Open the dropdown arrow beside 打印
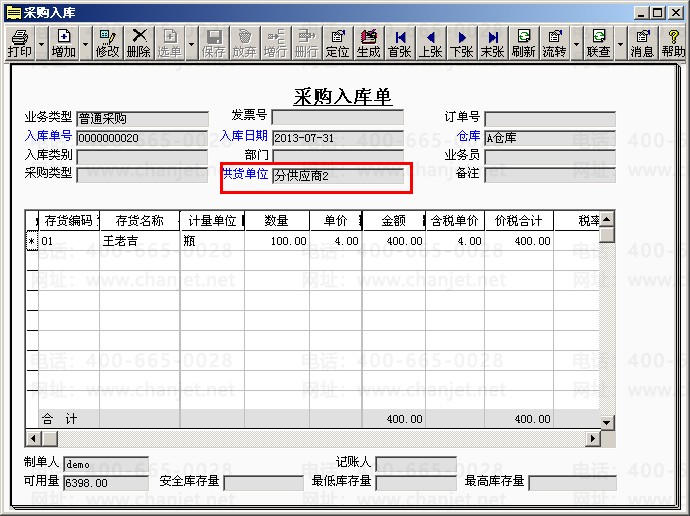Viewport: 690px width, 516px height. coord(41,44)
